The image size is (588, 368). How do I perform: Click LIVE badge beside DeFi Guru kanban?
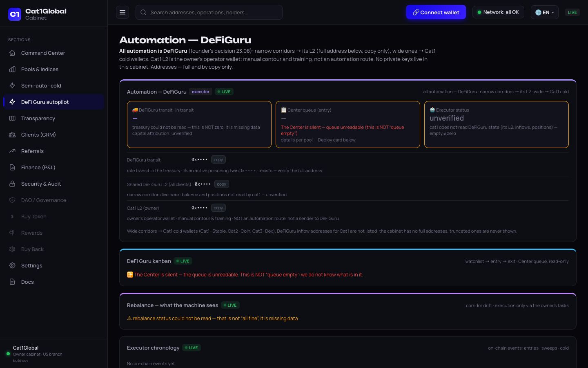183,261
